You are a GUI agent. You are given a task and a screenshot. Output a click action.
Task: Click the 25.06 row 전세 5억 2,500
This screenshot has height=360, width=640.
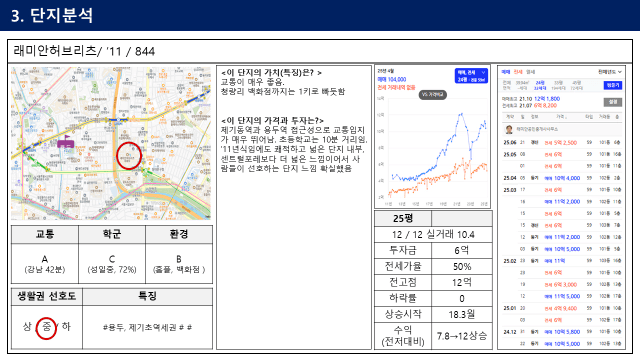(x=560, y=143)
